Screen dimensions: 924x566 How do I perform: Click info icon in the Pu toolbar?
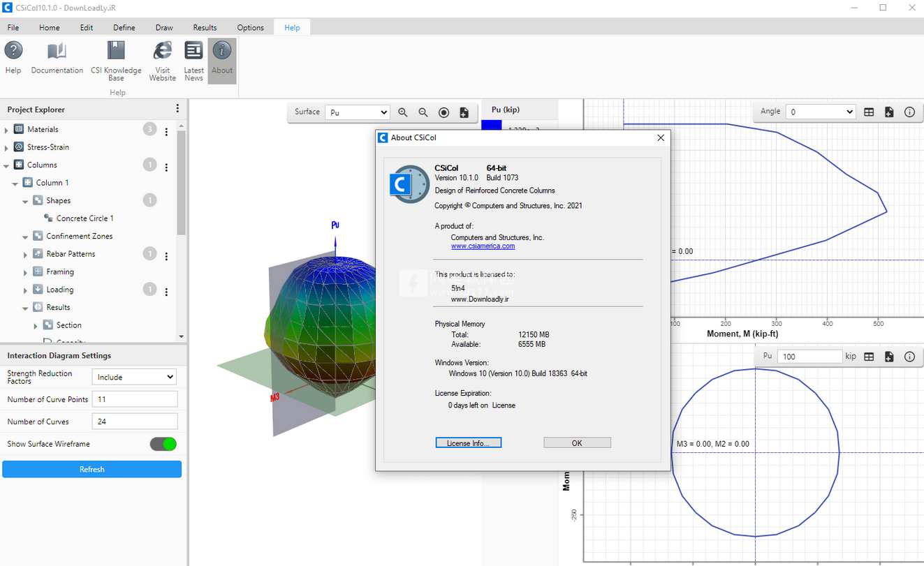point(909,357)
